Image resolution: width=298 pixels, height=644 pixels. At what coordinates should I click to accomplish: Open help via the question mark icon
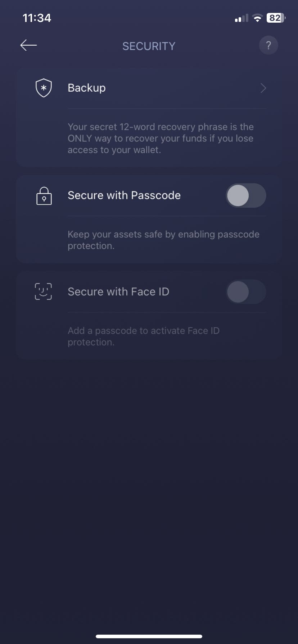(268, 45)
